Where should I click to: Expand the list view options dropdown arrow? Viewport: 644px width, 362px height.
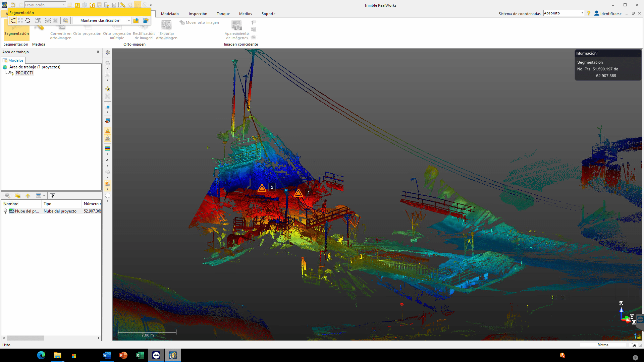[44, 196]
